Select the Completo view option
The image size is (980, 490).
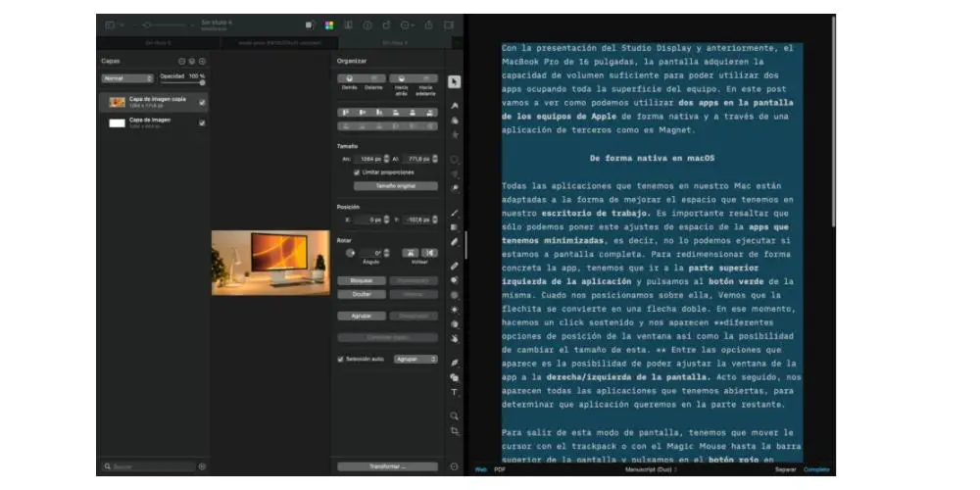(816, 469)
